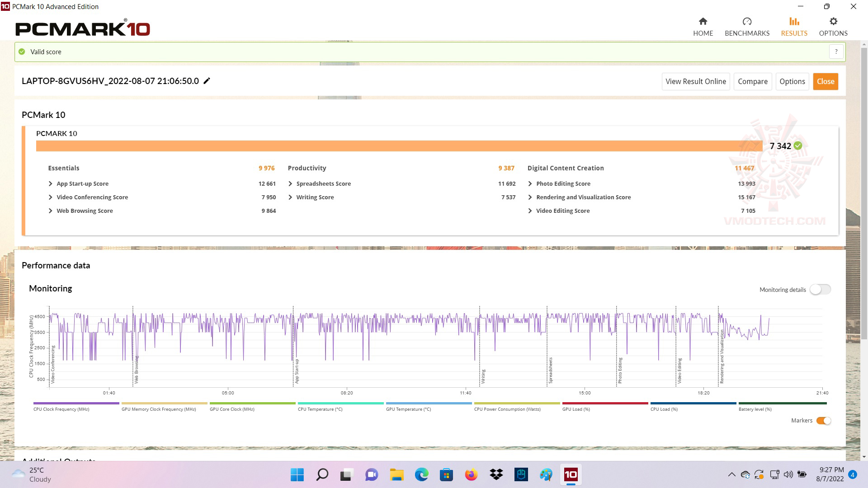Toggle CPU Temperature legend series

click(x=320, y=409)
